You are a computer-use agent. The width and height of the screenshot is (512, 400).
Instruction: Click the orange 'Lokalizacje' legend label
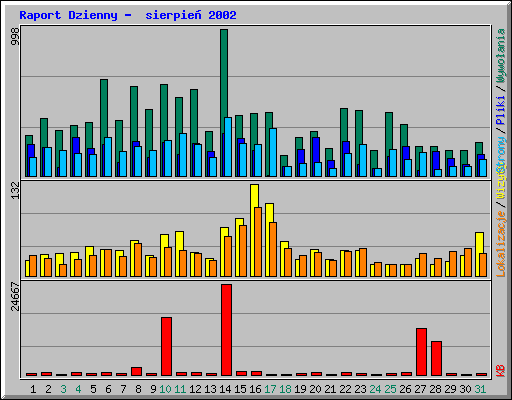point(501,244)
